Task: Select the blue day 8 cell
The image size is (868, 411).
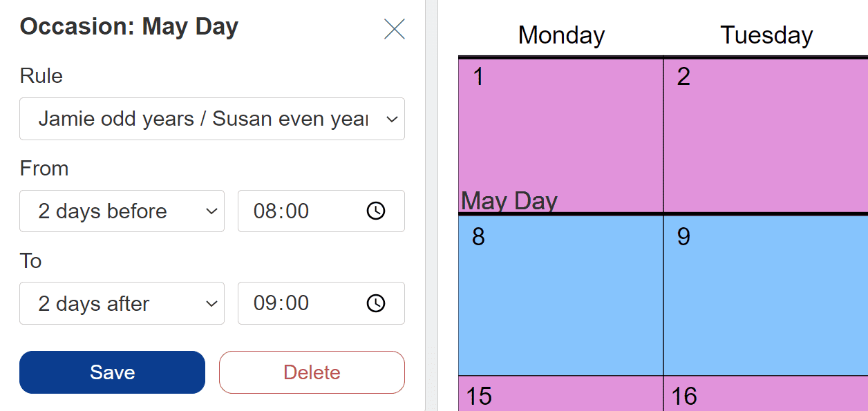Action: click(x=560, y=296)
